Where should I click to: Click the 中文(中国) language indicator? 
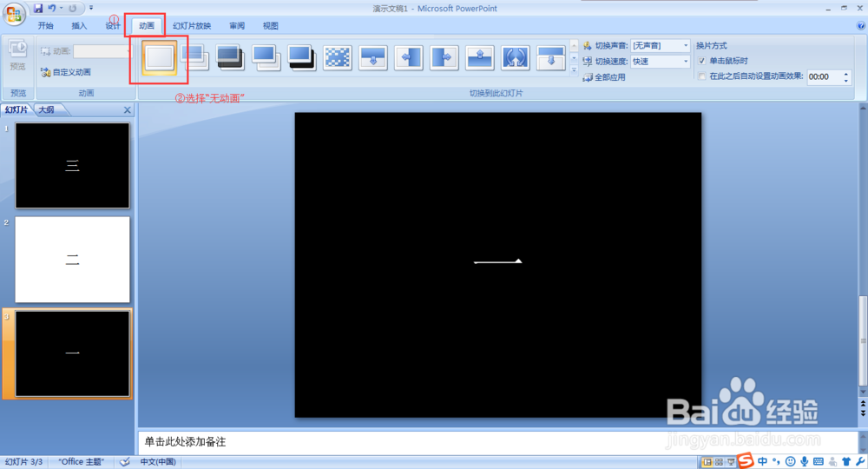point(158,462)
